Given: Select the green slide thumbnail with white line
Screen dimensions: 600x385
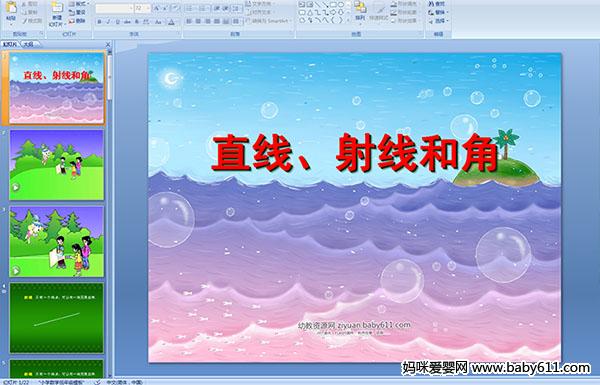Looking at the screenshot, I should (x=57, y=318).
